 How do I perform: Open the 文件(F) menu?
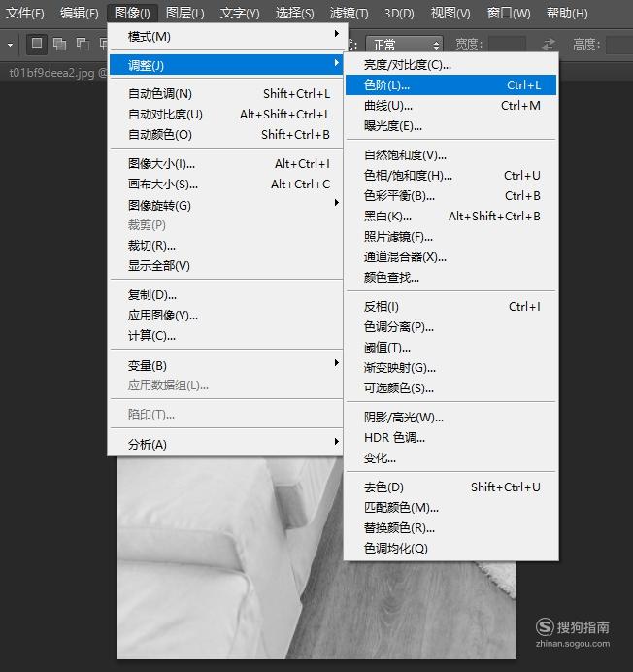[x=25, y=14]
